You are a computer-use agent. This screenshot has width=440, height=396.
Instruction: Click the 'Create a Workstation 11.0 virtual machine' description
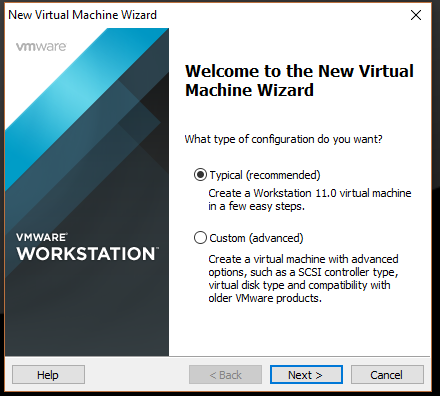310,199
